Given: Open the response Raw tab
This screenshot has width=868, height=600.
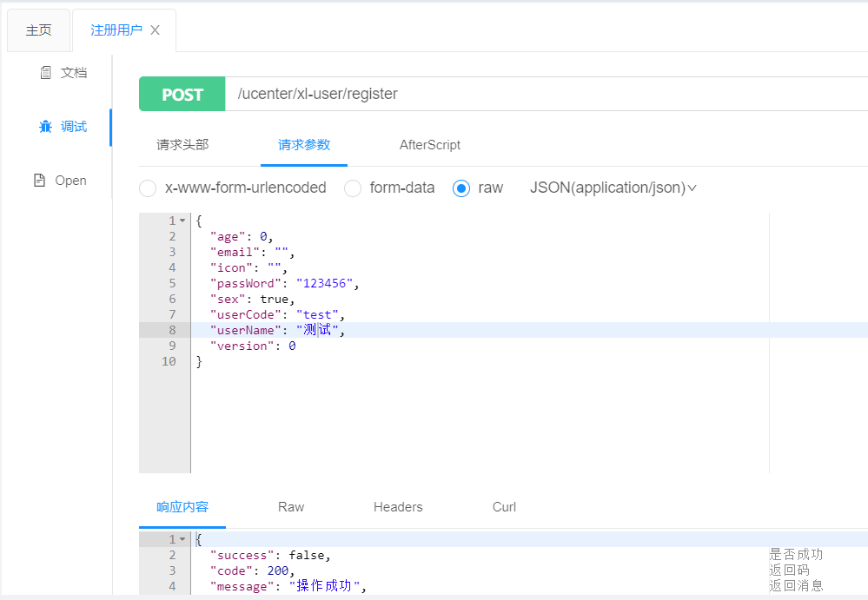Looking at the screenshot, I should click(x=291, y=507).
